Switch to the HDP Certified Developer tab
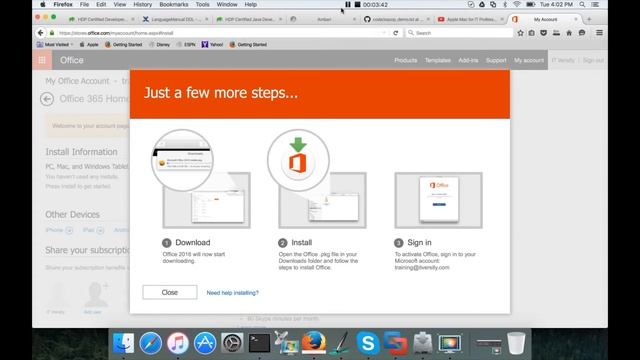The image size is (640, 360). [100, 19]
